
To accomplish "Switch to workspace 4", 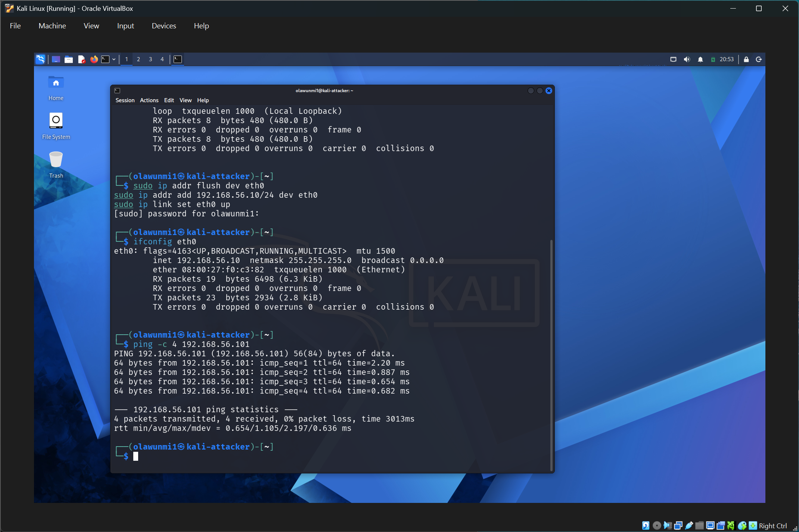I will (162, 59).
